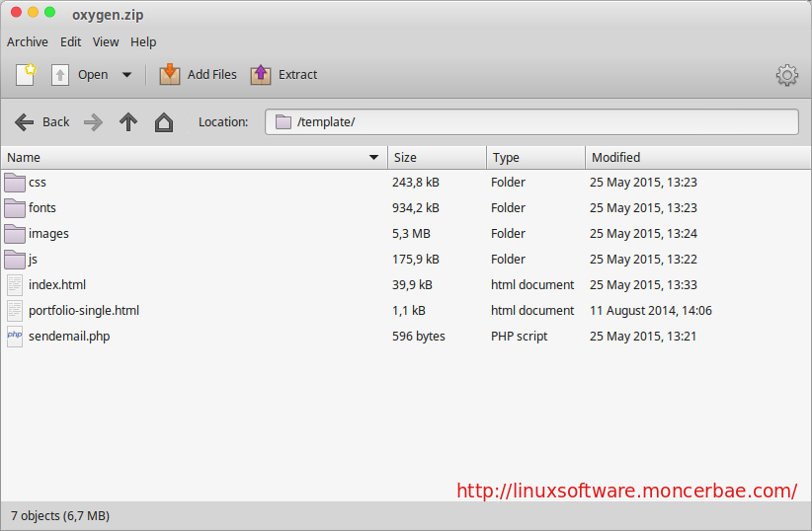Go back with the left arrow icon

(25, 122)
